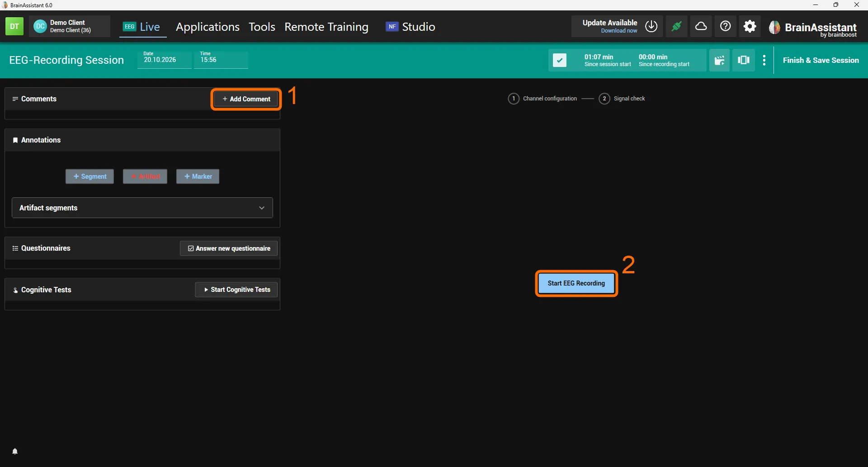
Task: Click the 'Since session start' timer text
Action: [608, 64]
